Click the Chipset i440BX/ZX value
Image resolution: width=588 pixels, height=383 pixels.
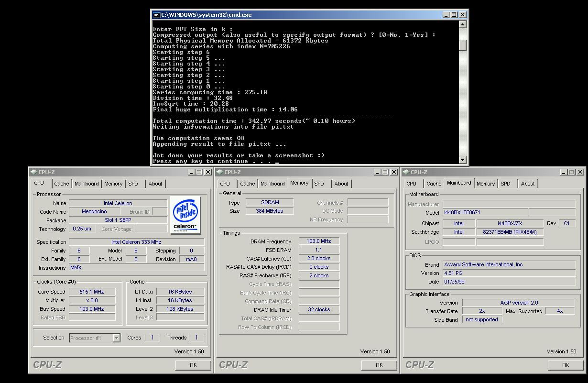[x=510, y=223]
